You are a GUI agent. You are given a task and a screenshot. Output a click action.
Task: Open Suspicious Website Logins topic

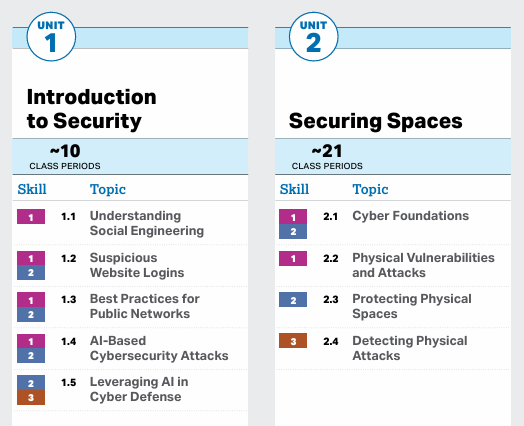(137, 265)
